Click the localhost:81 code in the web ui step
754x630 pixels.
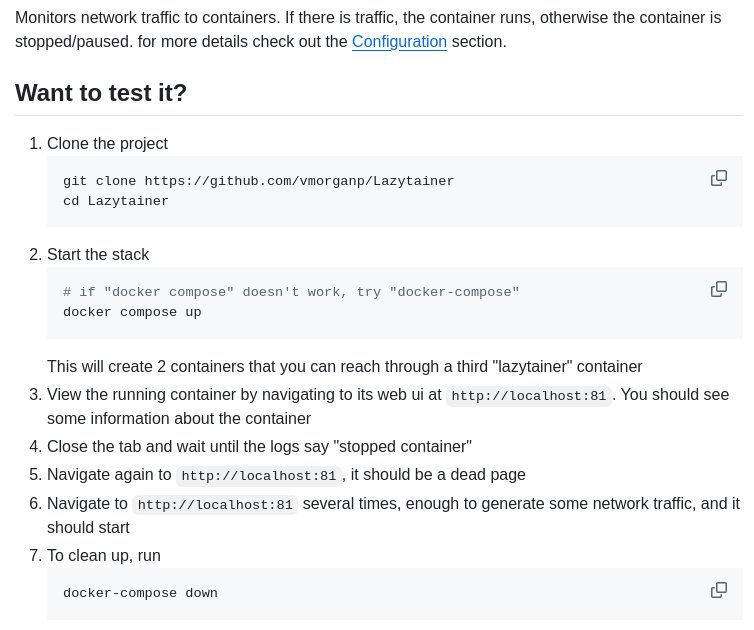click(x=528, y=395)
